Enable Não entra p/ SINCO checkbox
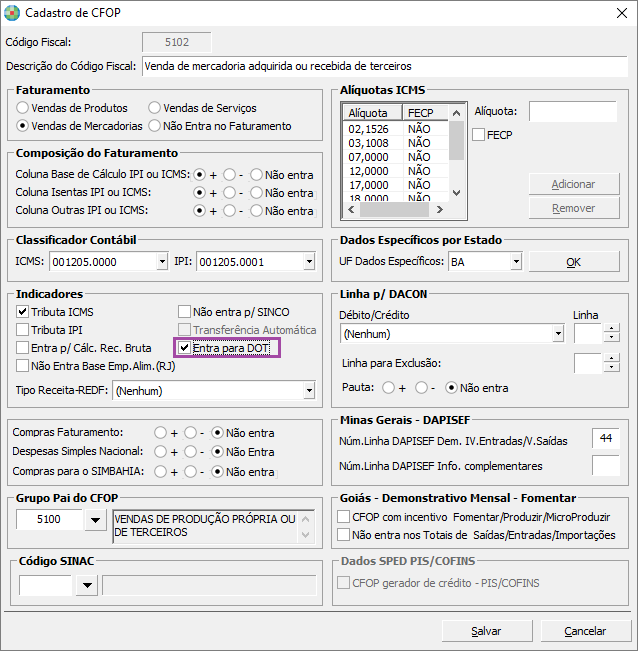The width and height of the screenshot is (638, 651). (184, 312)
